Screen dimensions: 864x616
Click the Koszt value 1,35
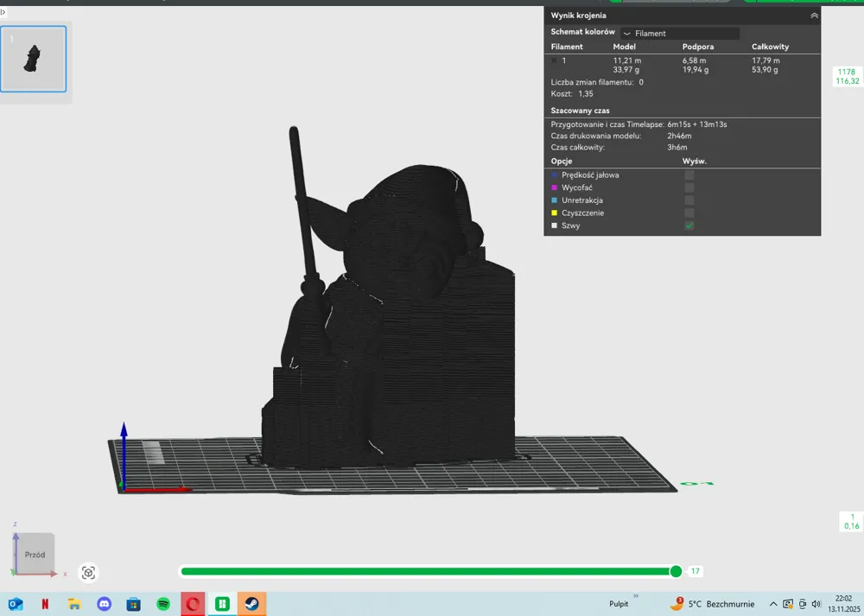point(586,94)
